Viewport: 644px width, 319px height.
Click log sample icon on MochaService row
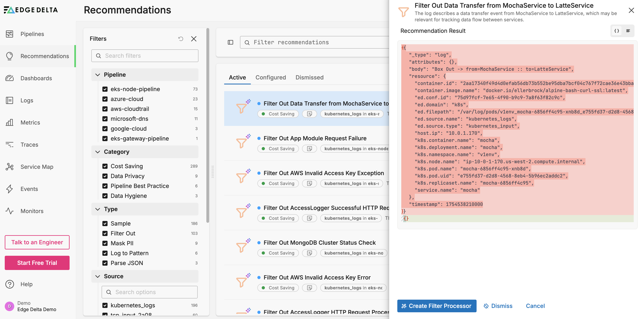pos(310,114)
